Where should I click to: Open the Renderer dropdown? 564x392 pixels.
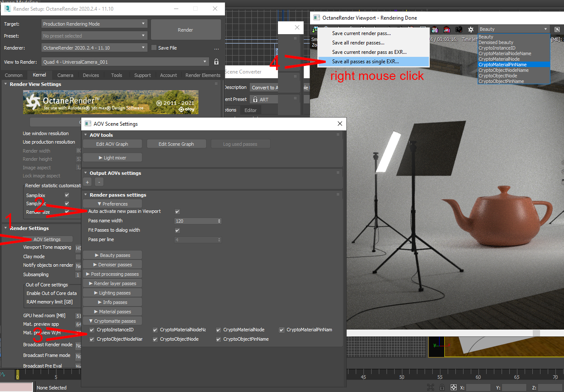94,48
